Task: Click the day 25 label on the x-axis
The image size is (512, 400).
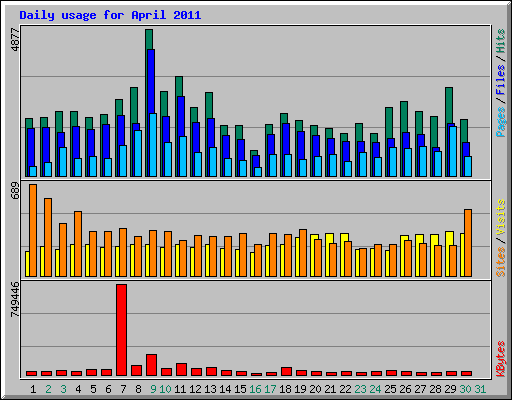Action: [390, 389]
